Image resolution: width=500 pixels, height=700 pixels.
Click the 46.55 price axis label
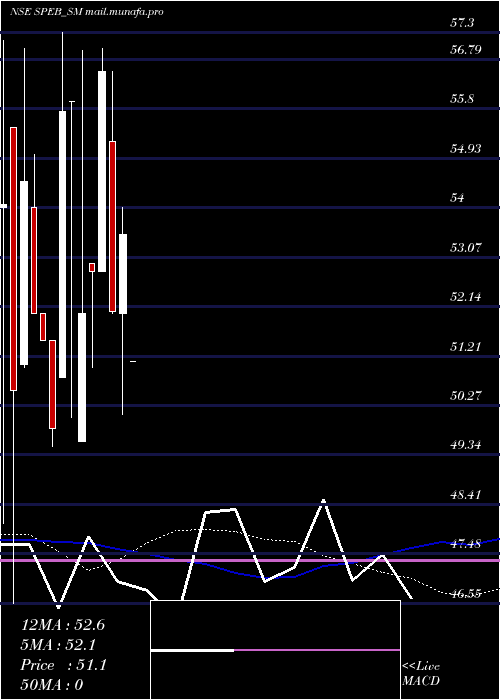point(465,594)
